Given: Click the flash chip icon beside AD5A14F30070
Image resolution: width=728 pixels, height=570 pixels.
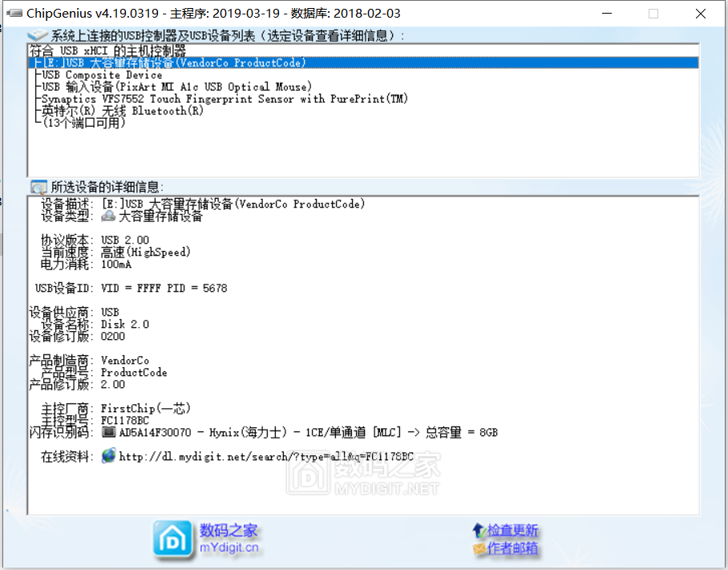Looking at the screenshot, I should click(108, 433).
